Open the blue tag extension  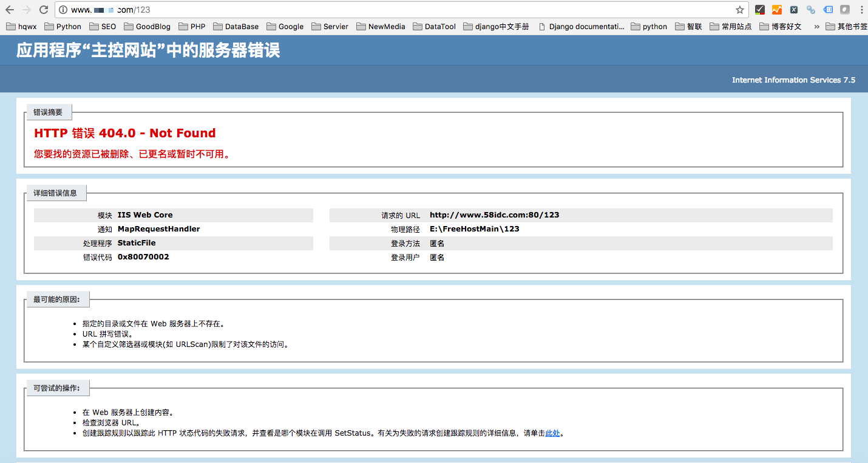[x=827, y=9]
